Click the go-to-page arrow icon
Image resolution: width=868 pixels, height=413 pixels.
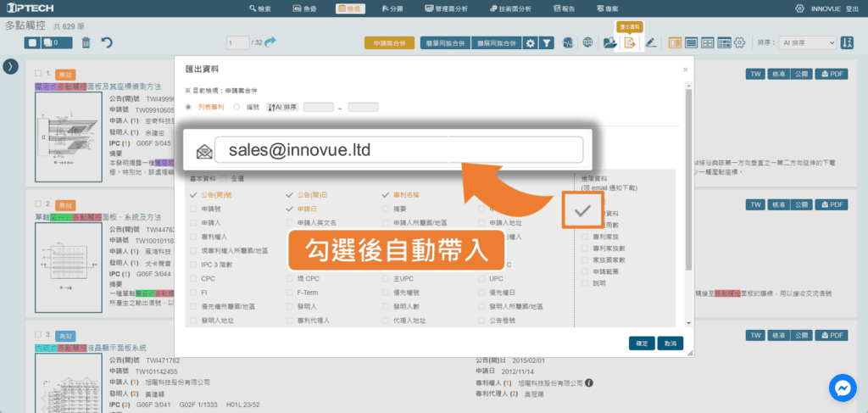pos(270,42)
